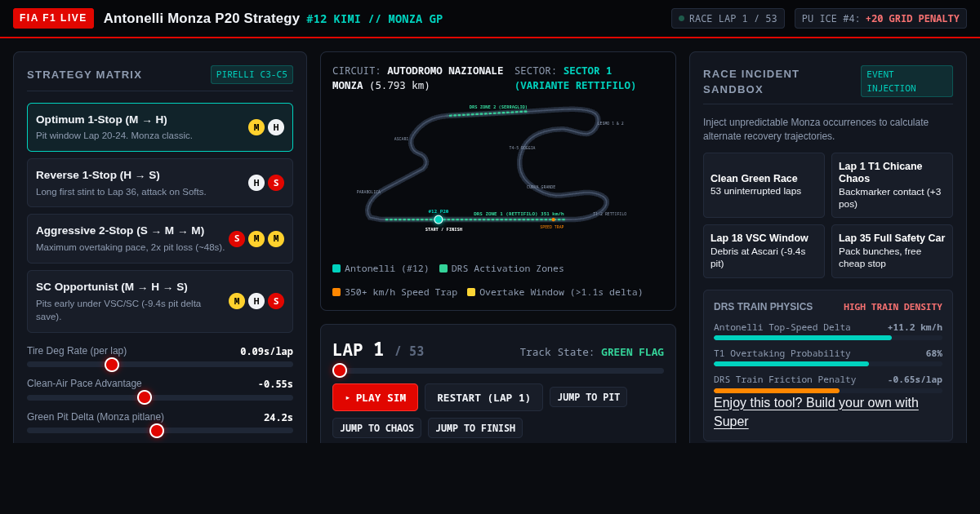Pick the SC Opportunist (M → H → S) strategy
The image size is (980, 514).
coord(160,301)
